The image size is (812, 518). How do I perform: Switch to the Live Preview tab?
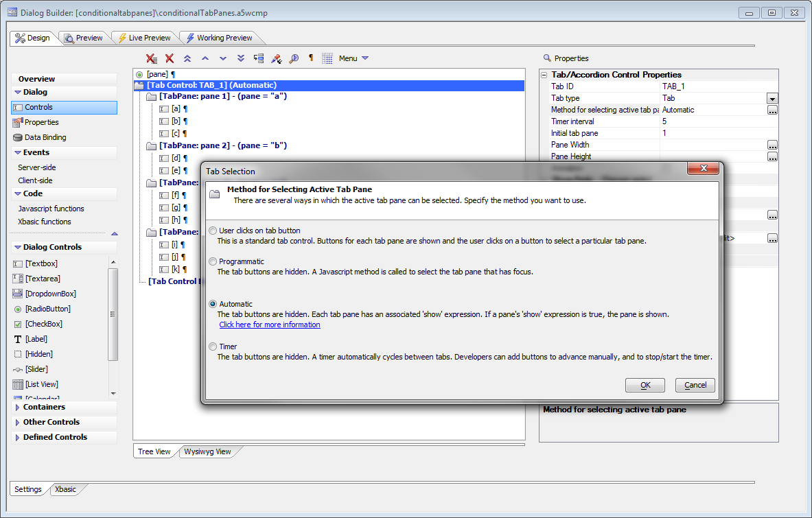pyautogui.click(x=144, y=38)
